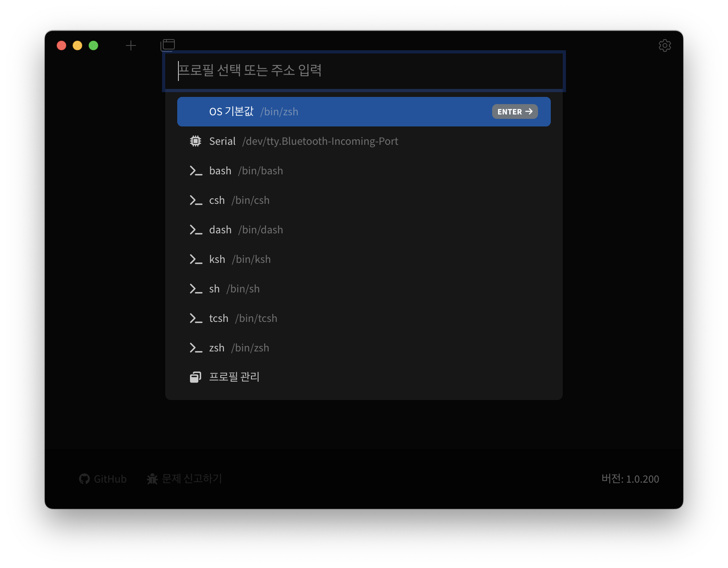The image size is (728, 568).
Task: Select the csh /bin/csh profile
Action: point(364,200)
